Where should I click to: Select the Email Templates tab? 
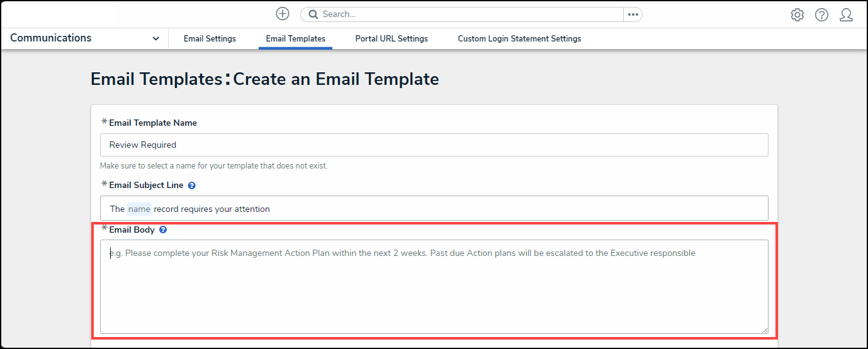tap(296, 38)
